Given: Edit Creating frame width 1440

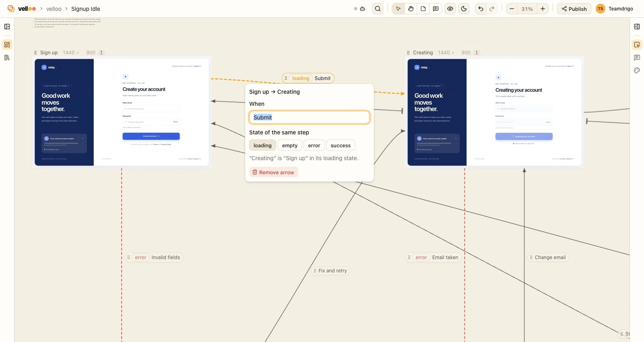Looking at the screenshot, I should 444,53.
